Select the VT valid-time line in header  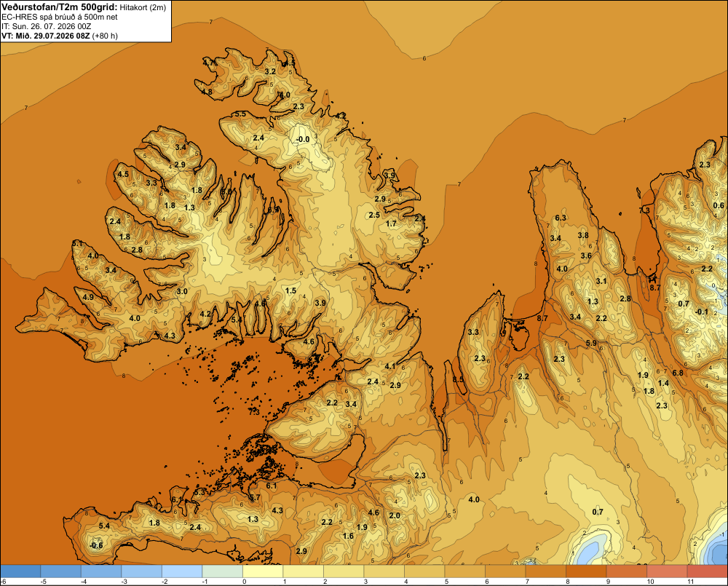pos(60,36)
